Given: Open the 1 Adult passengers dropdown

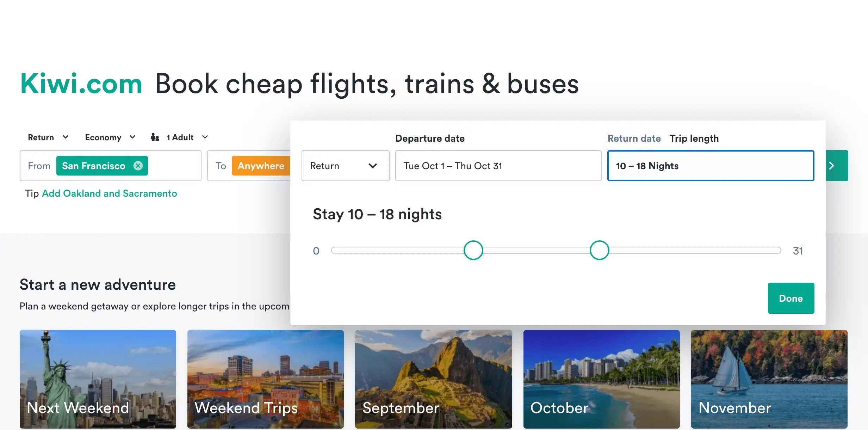Looking at the screenshot, I should [187, 137].
